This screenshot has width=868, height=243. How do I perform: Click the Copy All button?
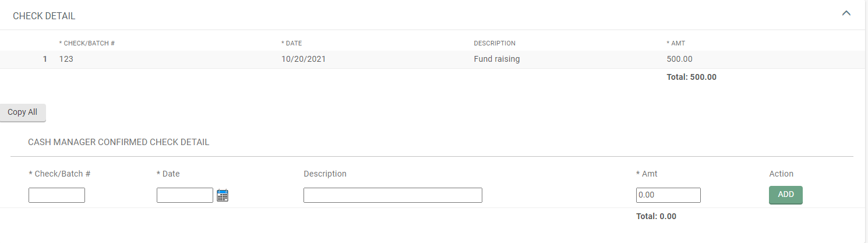click(22, 112)
